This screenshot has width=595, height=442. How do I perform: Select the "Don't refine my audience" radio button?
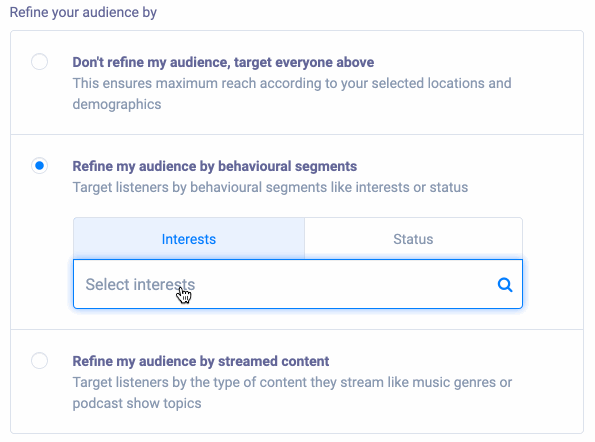click(x=39, y=61)
